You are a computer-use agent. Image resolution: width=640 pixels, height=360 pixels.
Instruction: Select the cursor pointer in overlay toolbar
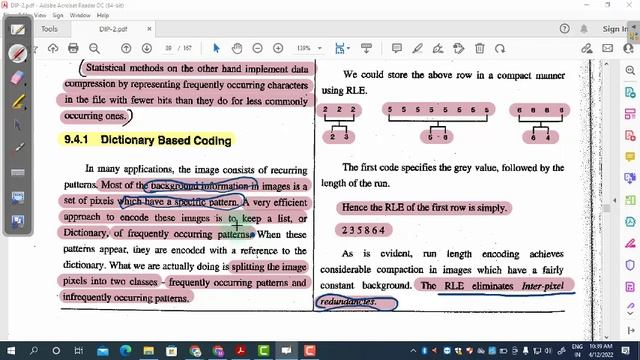click(18, 125)
